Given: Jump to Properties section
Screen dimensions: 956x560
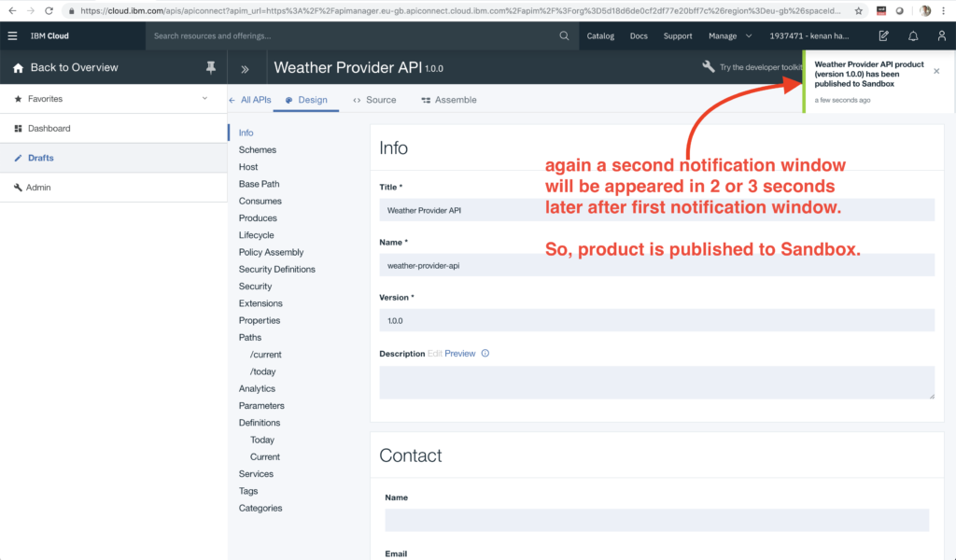Looking at the screenshot, I should 260,320.
